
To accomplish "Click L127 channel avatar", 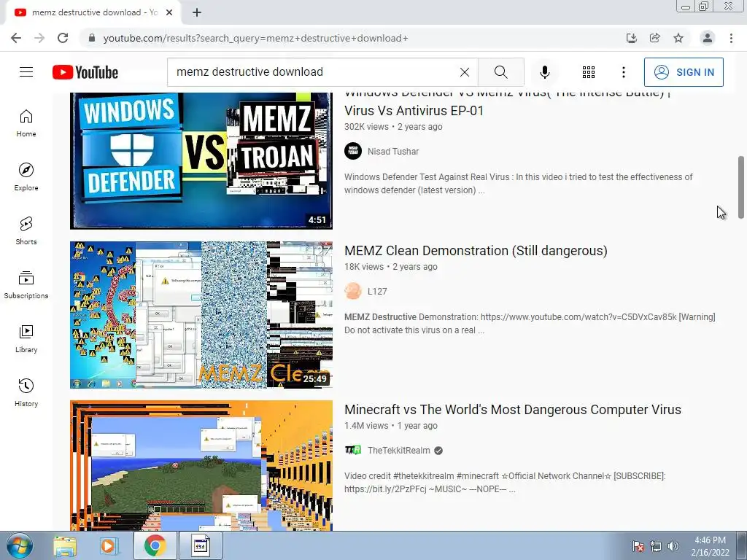I will pos(353,291).
